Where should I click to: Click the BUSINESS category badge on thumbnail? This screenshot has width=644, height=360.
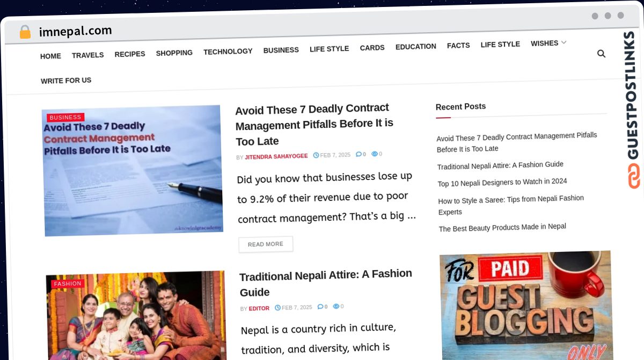tap(65, 117)
